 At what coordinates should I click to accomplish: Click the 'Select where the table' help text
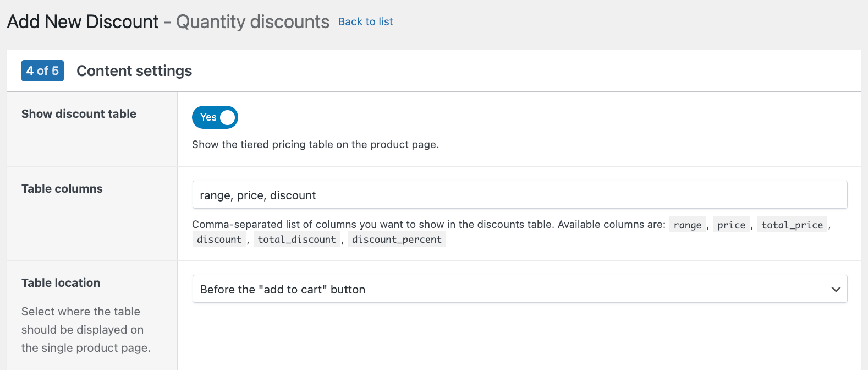tap(86, 329)
